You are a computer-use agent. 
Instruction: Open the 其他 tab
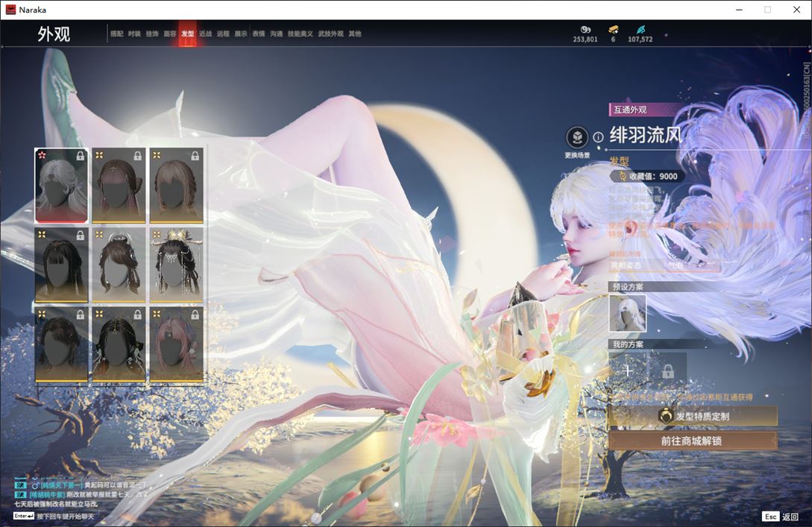355,34
